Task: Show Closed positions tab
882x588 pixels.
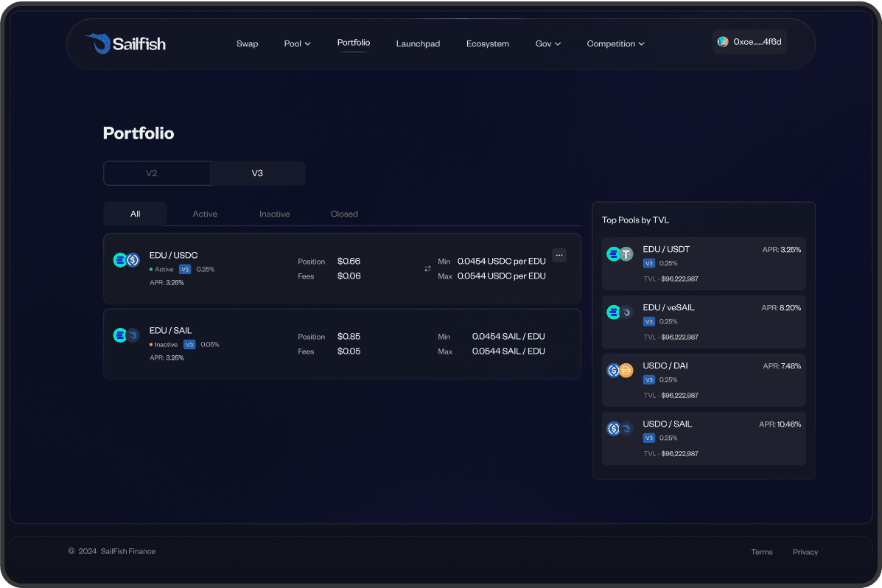Action: point(344,214)
